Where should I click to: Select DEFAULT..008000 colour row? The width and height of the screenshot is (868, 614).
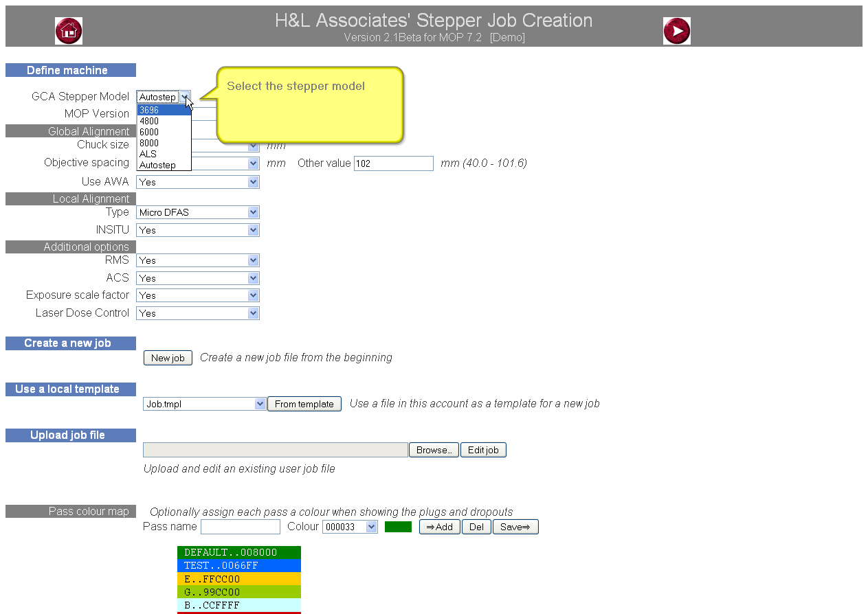239,552
